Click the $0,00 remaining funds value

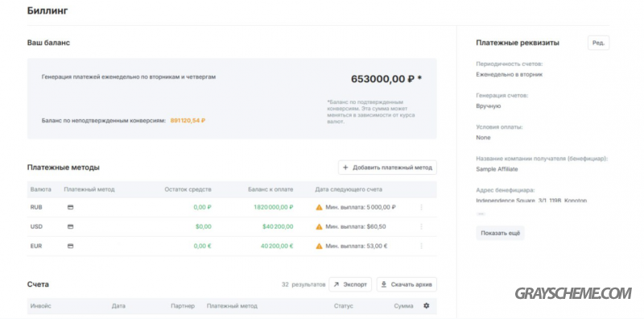pos(204,226)
